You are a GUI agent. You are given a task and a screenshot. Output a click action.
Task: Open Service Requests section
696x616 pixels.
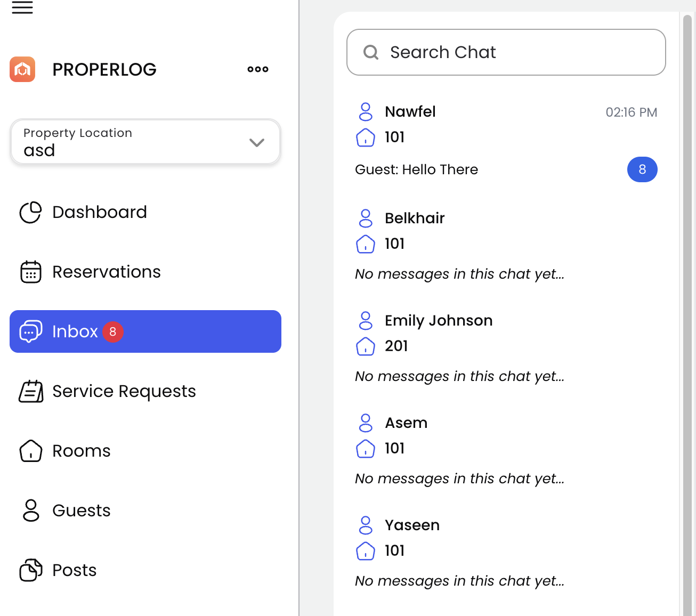click(x=124, y=391)
